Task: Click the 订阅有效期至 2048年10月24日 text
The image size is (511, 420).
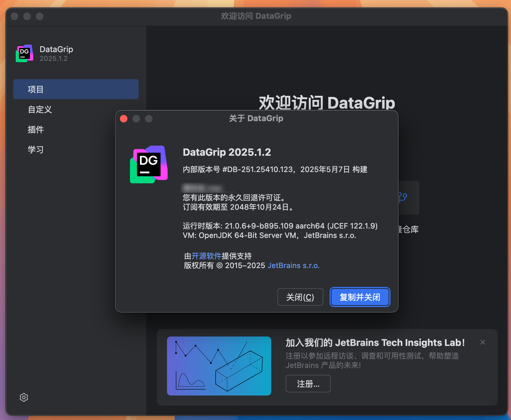Action: point(239,207)
